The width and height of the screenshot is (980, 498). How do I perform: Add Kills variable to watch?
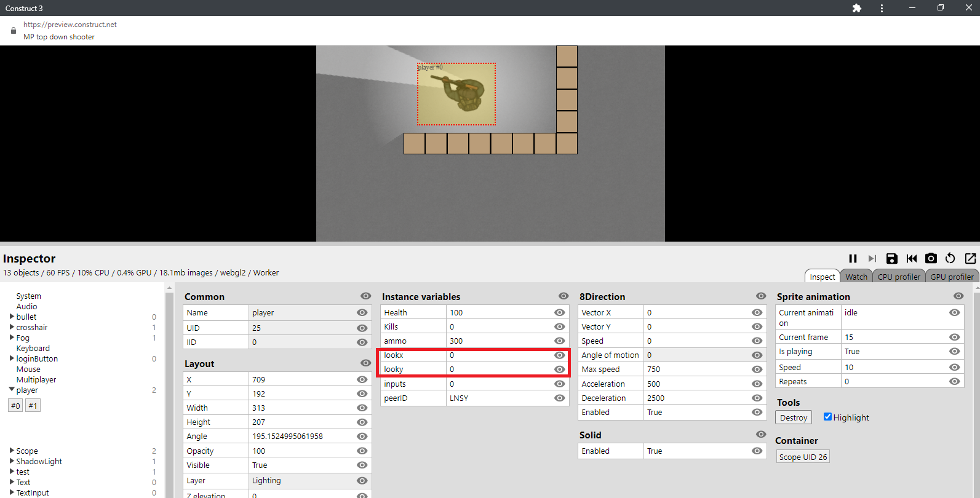[559, 326]
